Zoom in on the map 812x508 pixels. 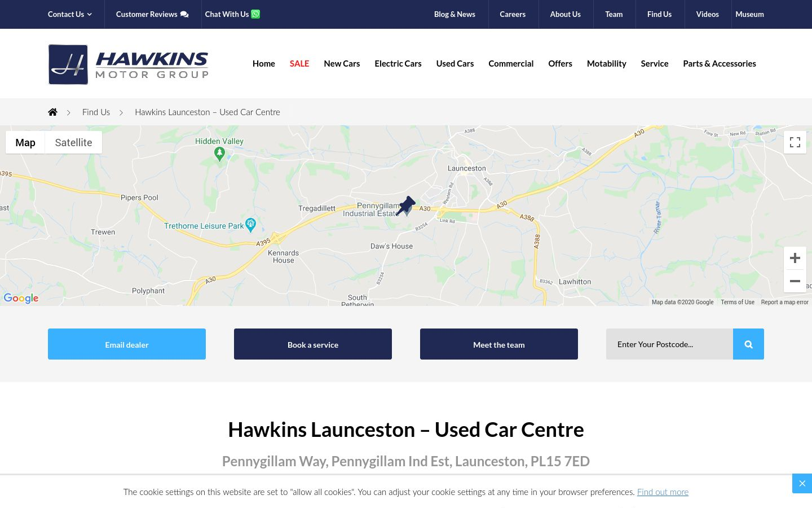click(795, 258)
